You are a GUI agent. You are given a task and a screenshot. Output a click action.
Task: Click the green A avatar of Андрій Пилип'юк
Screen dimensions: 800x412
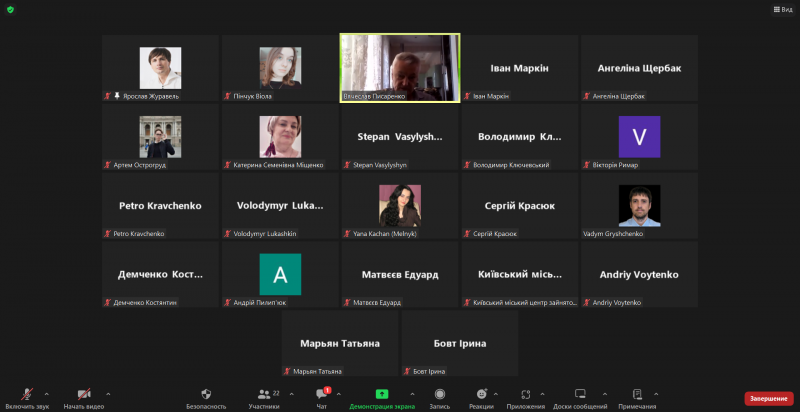280,274
